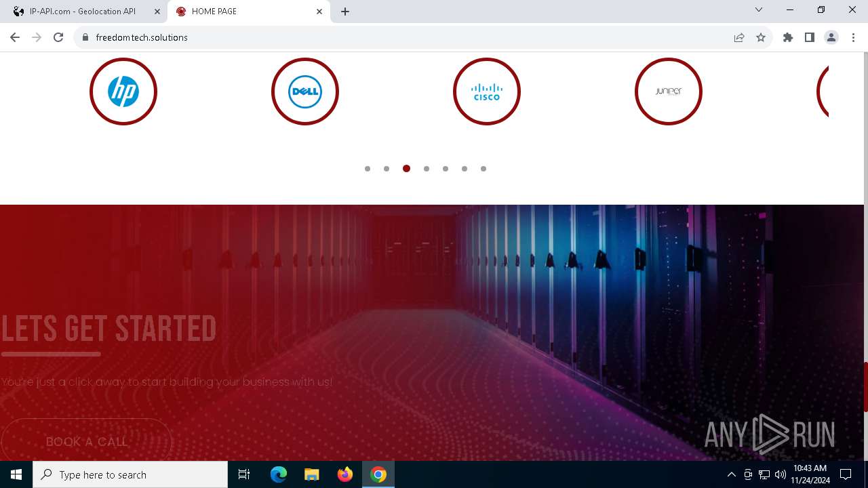Open File Explorer from taskbar
868x488 pixels.
(311, 474)
